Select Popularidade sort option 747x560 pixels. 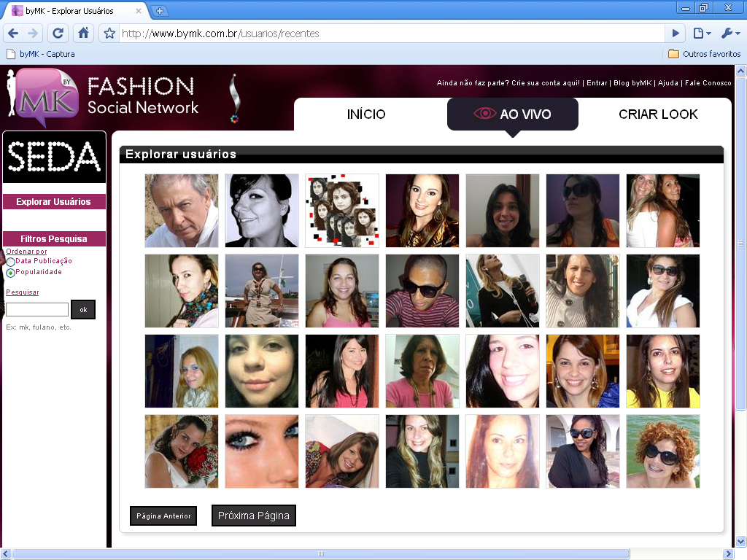11,273
